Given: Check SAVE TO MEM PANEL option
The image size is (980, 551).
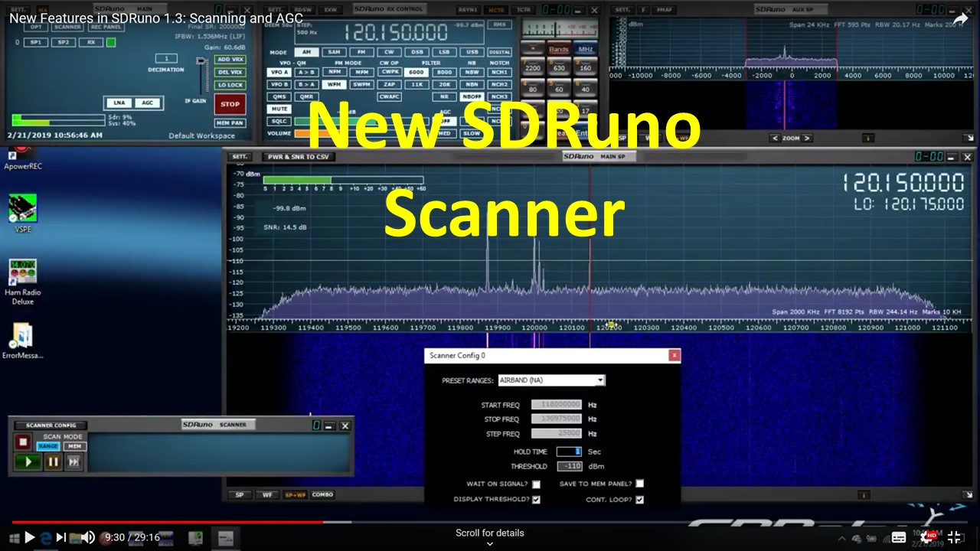Looking at the screenshot, I should 640,484.
